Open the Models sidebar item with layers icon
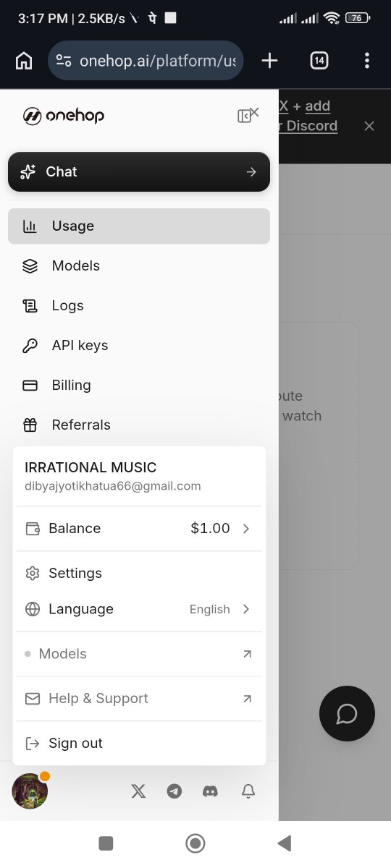The image size is (391, 868). point(139,265)
